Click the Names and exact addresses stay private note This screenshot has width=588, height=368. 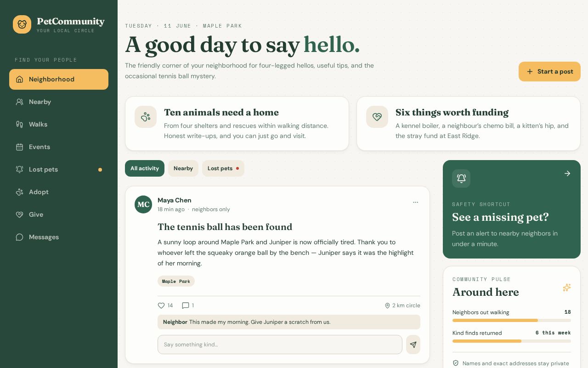(516, 363)
